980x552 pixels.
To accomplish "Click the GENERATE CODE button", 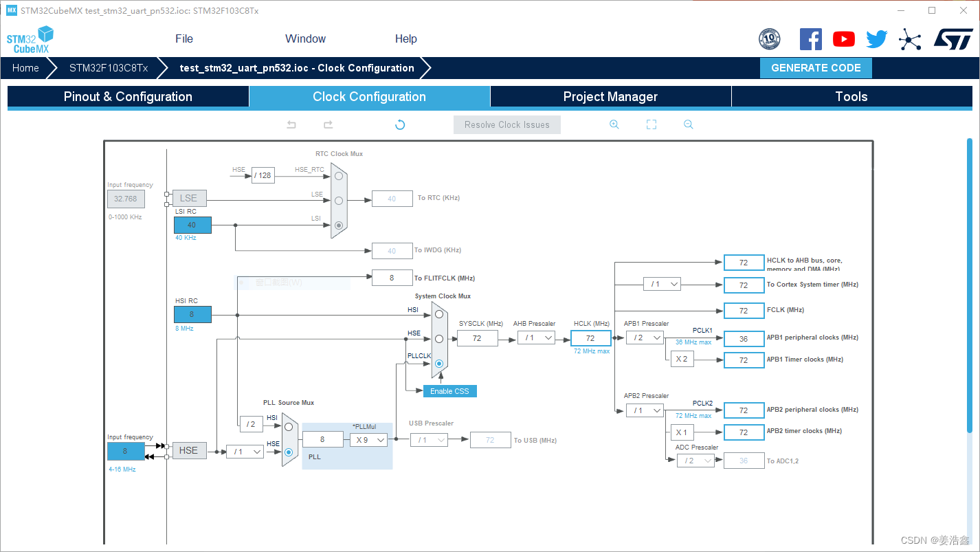I will coord(816,68).
